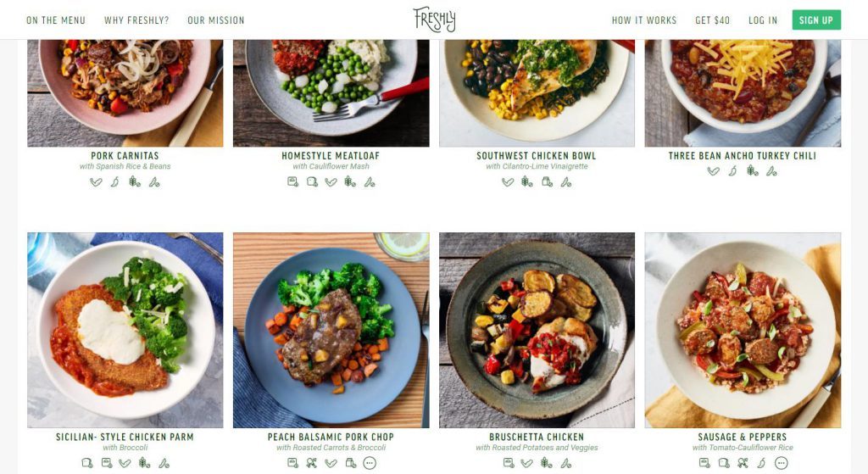Click the more-options ellipsis icon under Peach Balsamic Pork Chop

[x=370, y=463]
